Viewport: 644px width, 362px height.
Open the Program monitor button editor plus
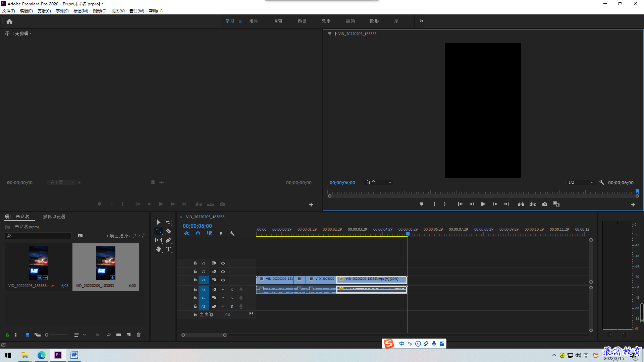[633, 204]
